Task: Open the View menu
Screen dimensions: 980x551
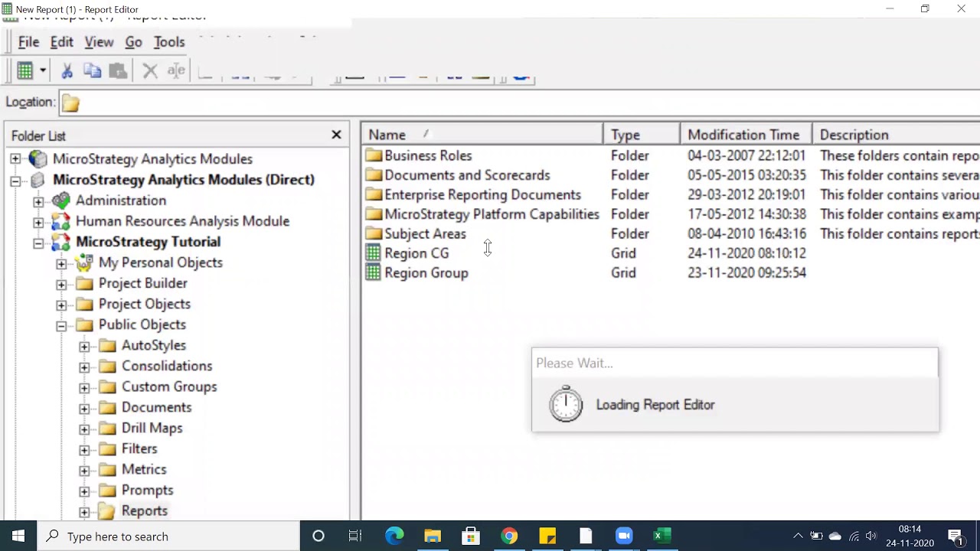Action: [99, 42]
